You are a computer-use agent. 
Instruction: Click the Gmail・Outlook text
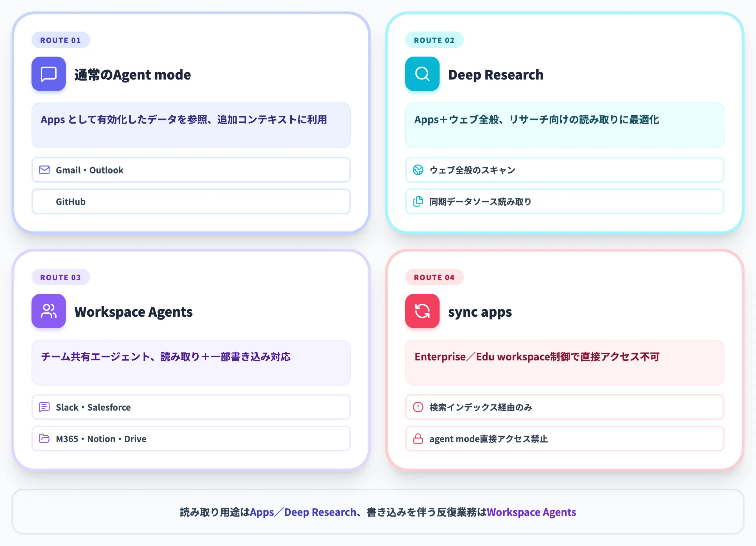89,170
